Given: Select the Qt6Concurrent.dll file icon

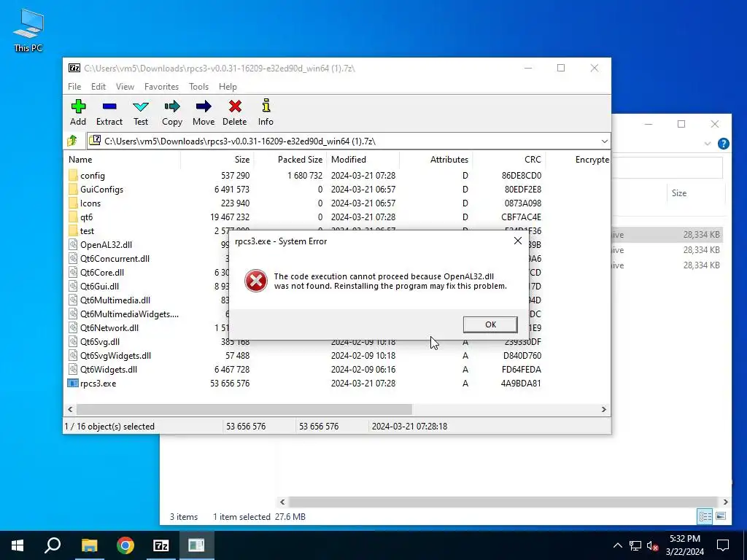Looking at the screenshot, I should tap(73, 259).
